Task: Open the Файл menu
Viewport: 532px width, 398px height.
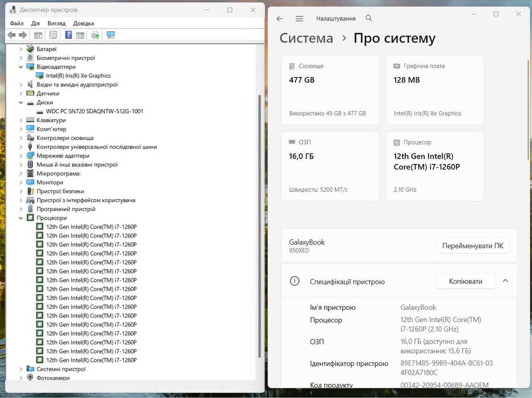Action: 16,23
